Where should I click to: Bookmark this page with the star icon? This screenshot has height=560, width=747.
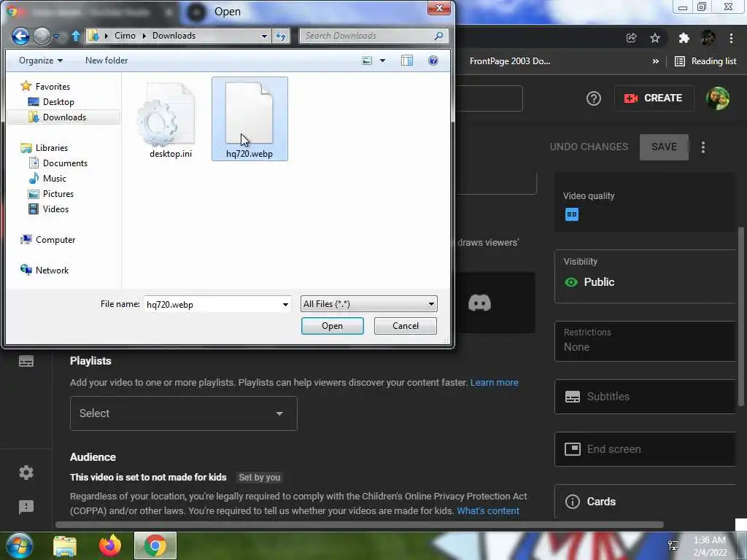pyautogui.click(x=655, y=38)
